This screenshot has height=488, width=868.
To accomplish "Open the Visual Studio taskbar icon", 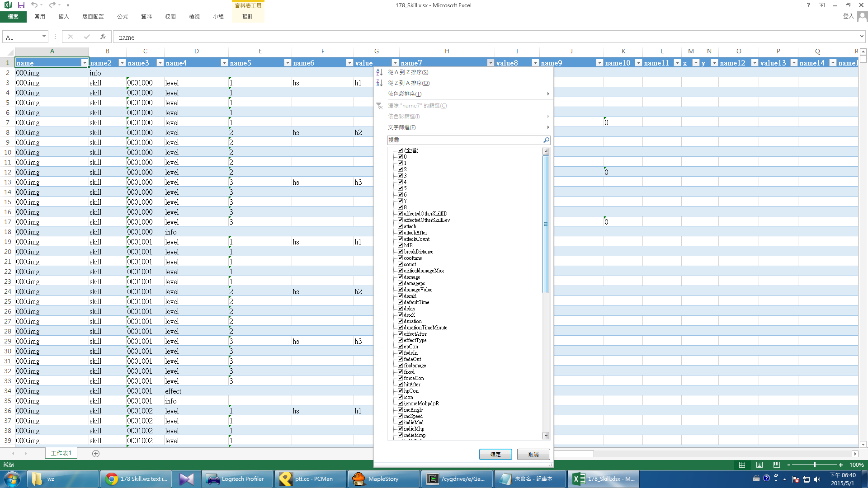I will tap(187, 479).
